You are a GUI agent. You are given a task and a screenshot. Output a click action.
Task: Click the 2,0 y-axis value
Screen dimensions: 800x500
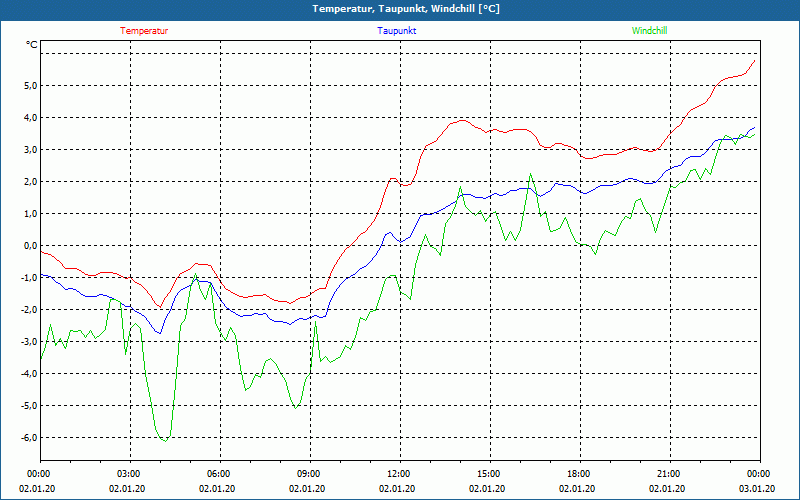(x=31, y=182)
